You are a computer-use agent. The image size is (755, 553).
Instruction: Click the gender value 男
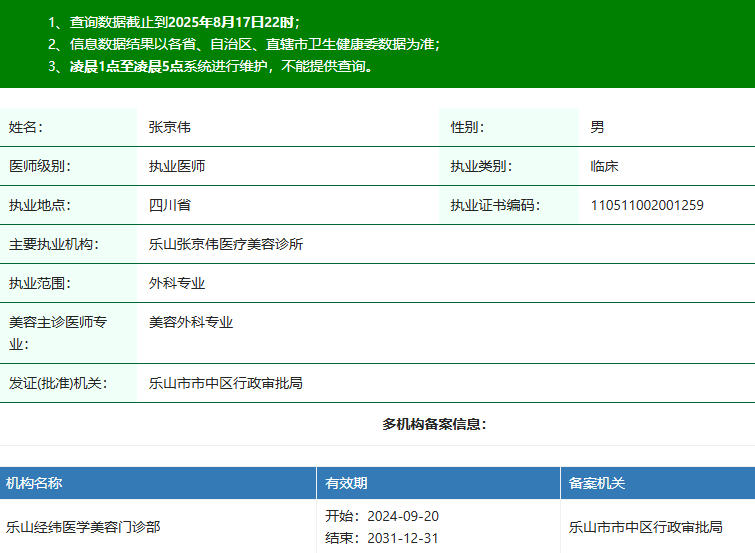coord(597,127)
